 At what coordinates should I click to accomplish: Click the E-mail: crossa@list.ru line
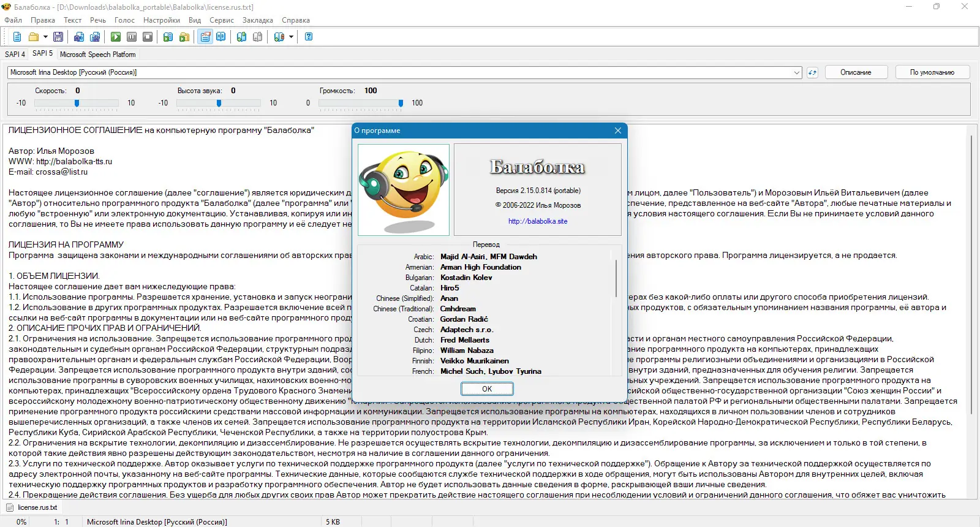click(x=48, y=172)
